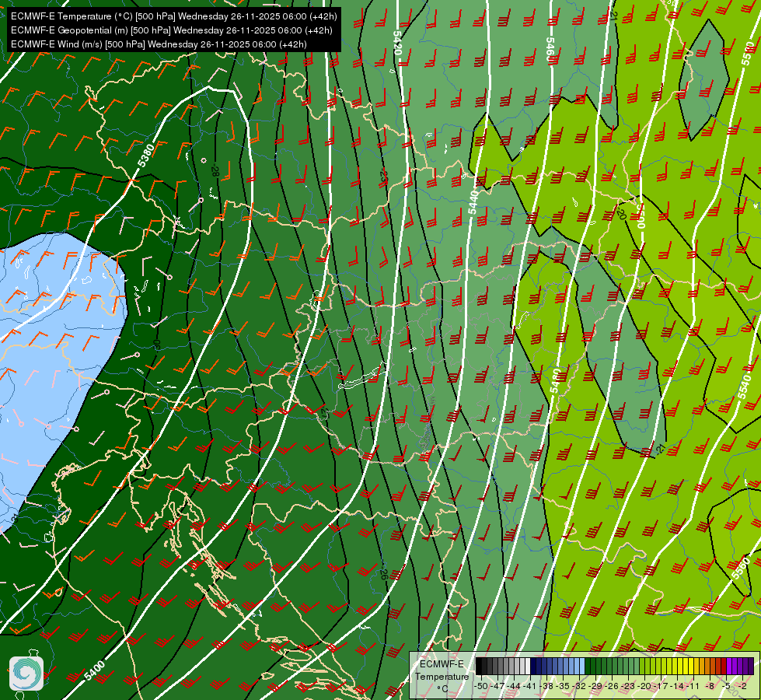Click the -20 isotherm label on the map
761x700 pixels.
pos(621,212)
